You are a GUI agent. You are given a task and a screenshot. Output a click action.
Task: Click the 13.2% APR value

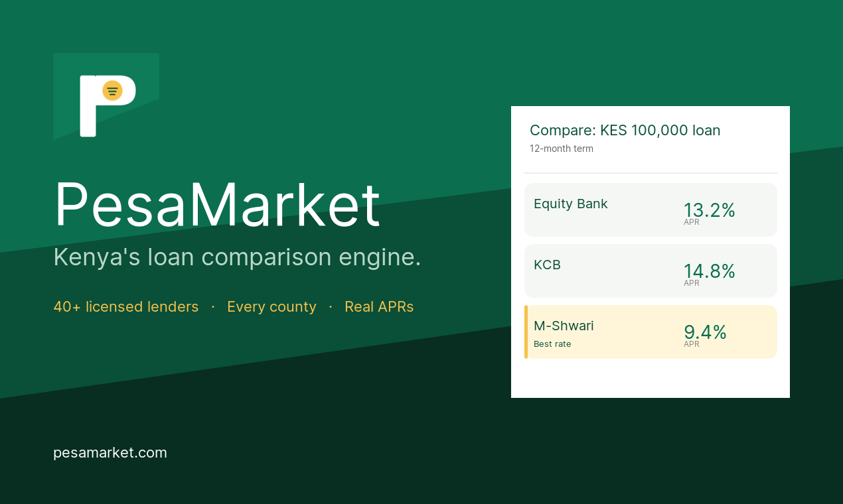pos(709,210)
